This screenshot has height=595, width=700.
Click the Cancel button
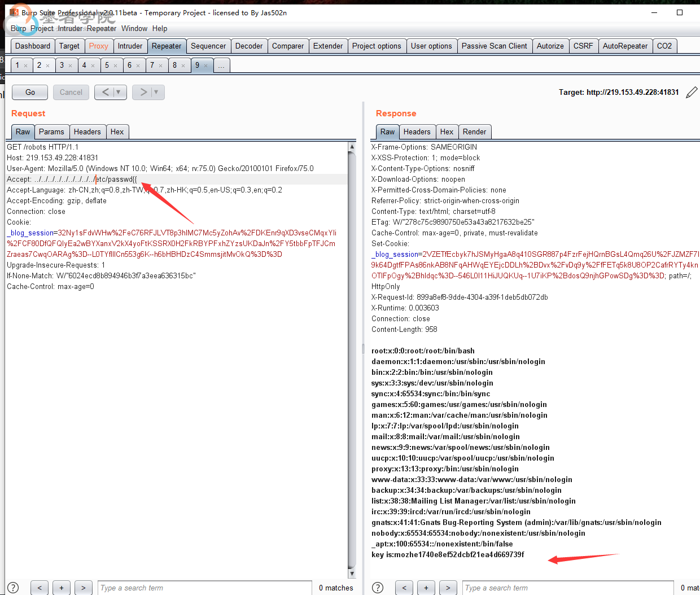coord(71,92)
